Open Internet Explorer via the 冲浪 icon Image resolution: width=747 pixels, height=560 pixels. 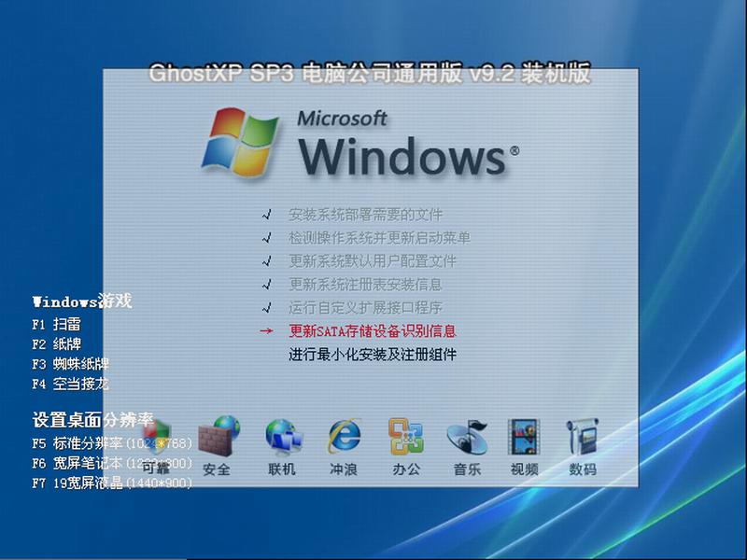(342, 435)
